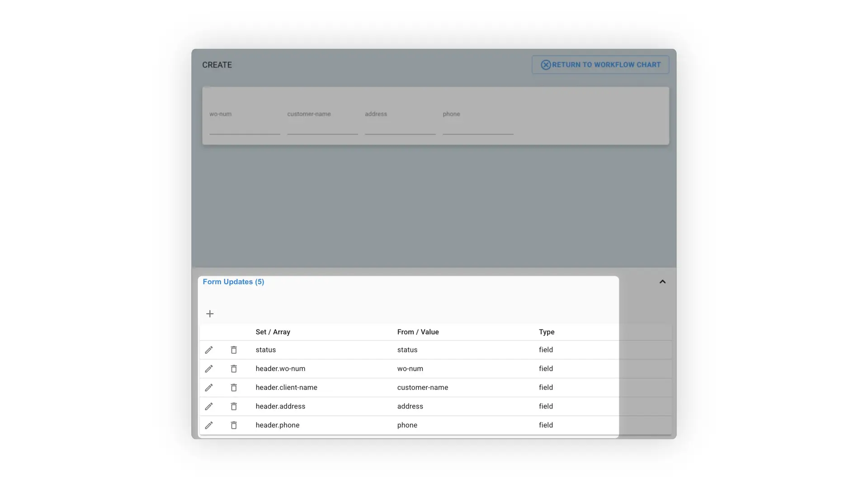868x488 pixels.
Task: Add a new form update entry
Action: coord(210,313)
